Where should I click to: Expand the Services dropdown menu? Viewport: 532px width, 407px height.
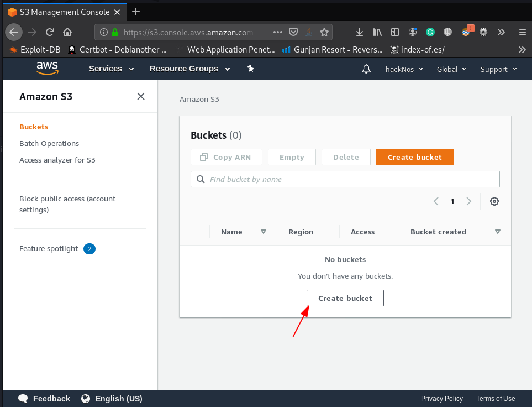tap(111, 69)
